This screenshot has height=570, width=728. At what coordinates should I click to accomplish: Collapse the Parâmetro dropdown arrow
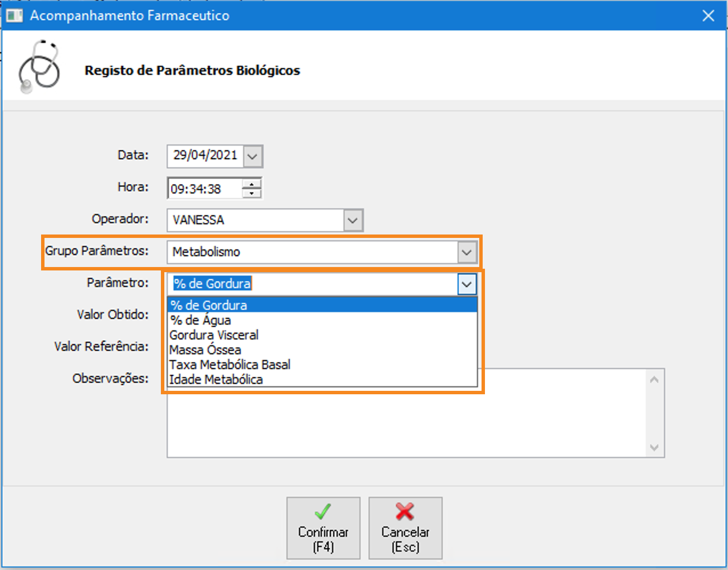point(467,284)
